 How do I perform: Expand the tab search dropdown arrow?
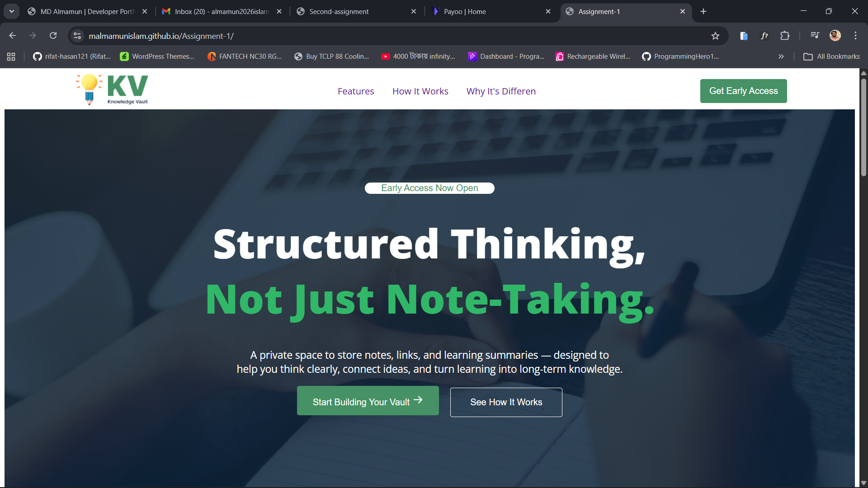coord(12,11)
